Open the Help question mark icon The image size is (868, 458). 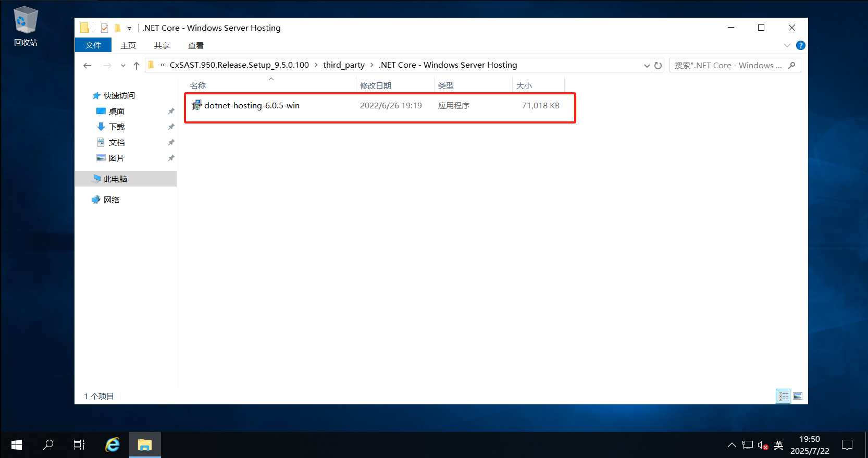(801, 45)
